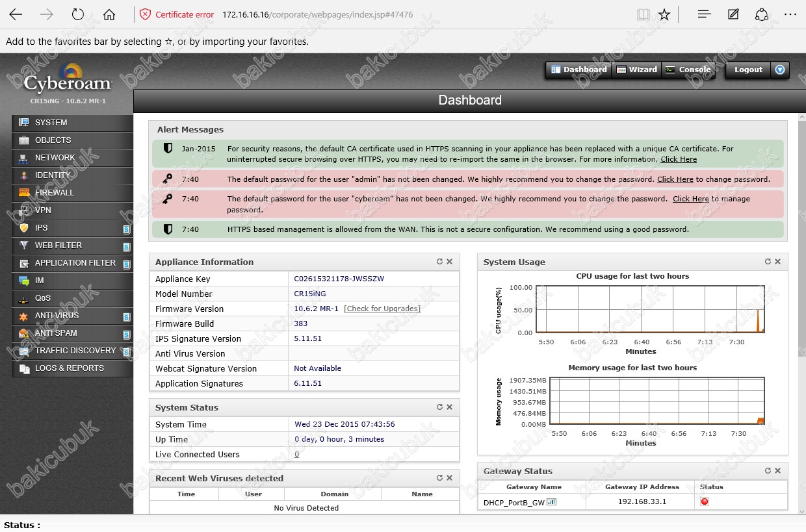Screen dimensions: 806x532
Task: Refresh the System Usage panel
Action: tap(768, 261)
